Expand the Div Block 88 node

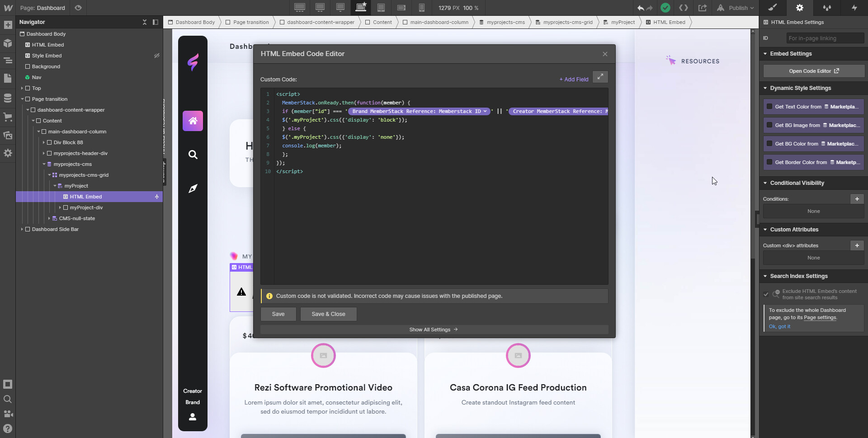(x=44, y=142)
